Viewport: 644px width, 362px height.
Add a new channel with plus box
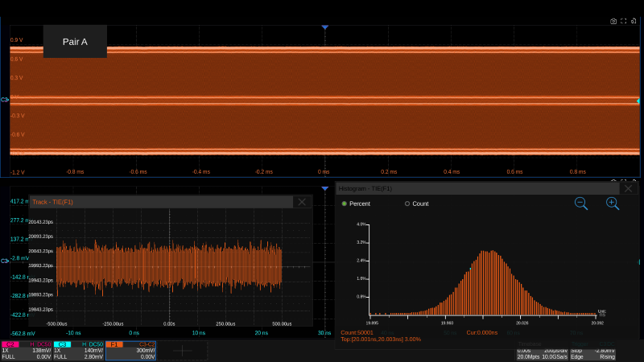point(184,351)
